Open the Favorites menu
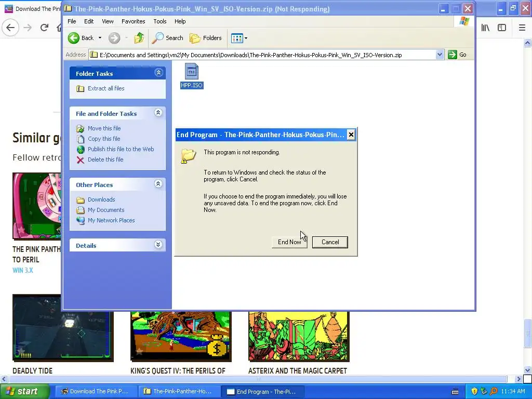 coord(134,21)
